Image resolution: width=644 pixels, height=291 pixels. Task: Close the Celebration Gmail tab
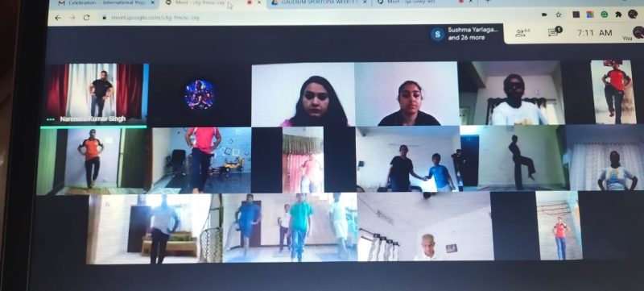(x=153, y=3)
